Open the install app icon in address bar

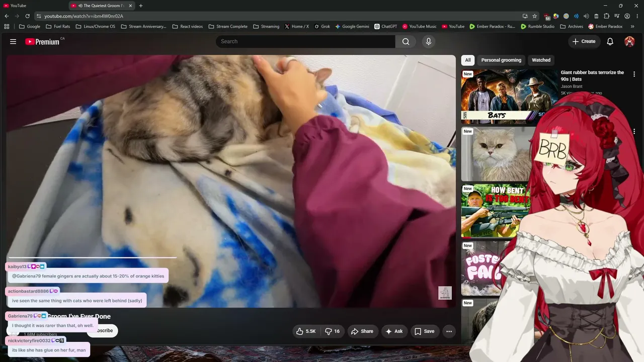525,16
